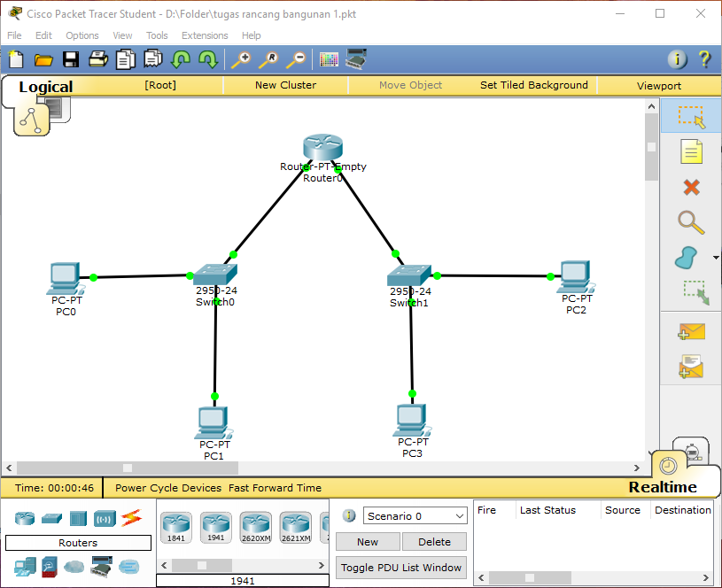Open the Extensions menu
722x588 pixels.
[x=205, y=35]
